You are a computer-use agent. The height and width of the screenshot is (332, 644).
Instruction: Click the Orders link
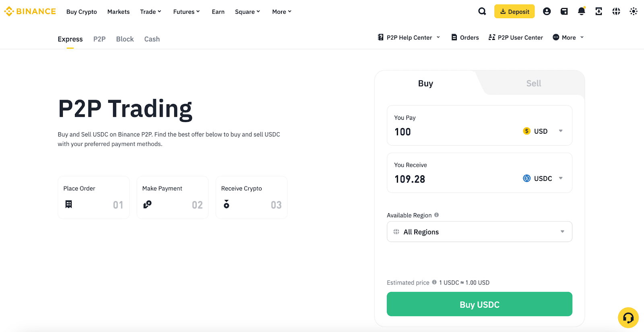coord(465,37)
